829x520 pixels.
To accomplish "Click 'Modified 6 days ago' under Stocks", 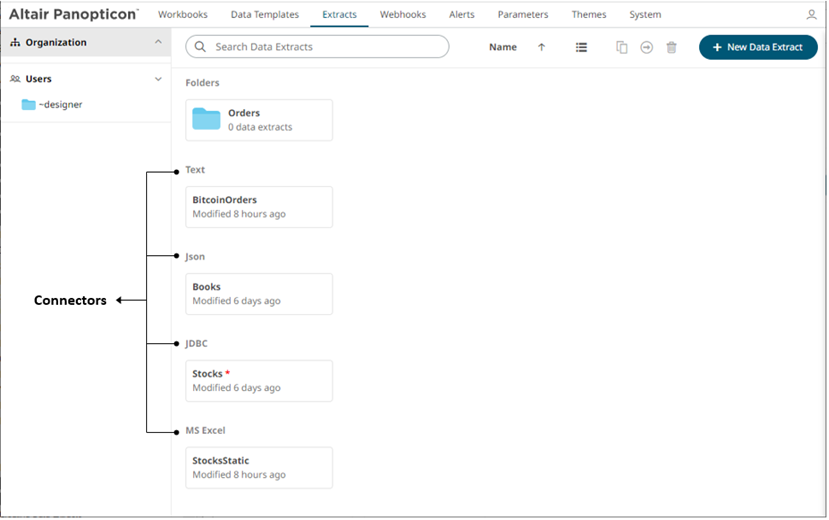I will (x=236, y=388).
